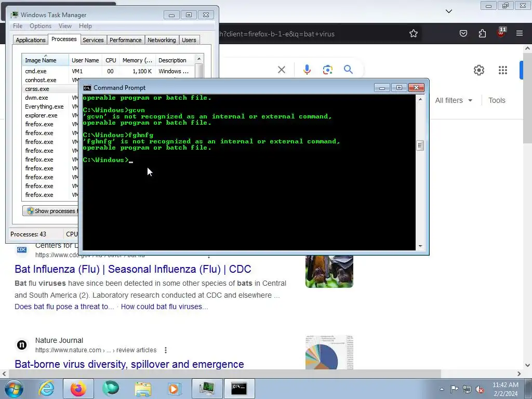Sort processes by Image Name column
532x399 pixels.
[46, 60]
